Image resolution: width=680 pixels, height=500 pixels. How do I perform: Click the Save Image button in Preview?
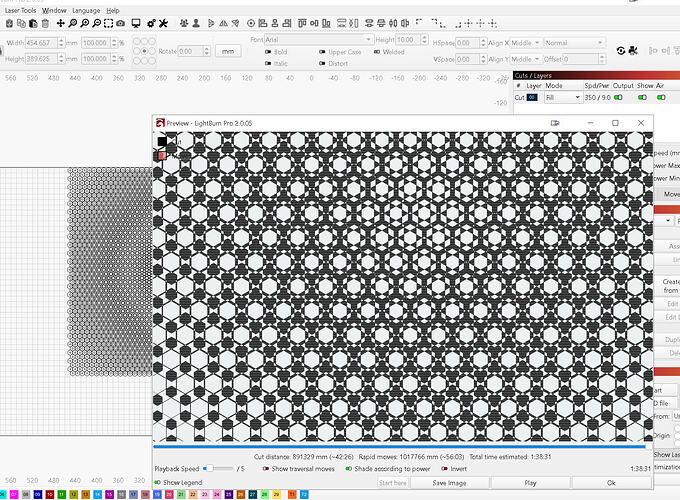click(x=449, y=483)
